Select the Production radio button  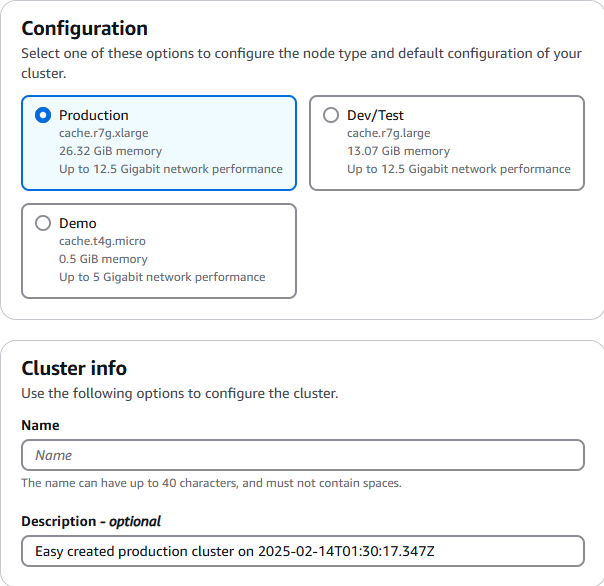point(43,115)
